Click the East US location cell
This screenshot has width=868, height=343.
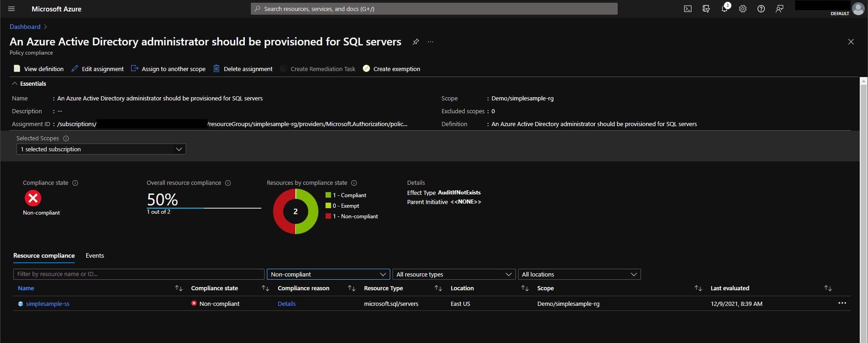point(460,304)
